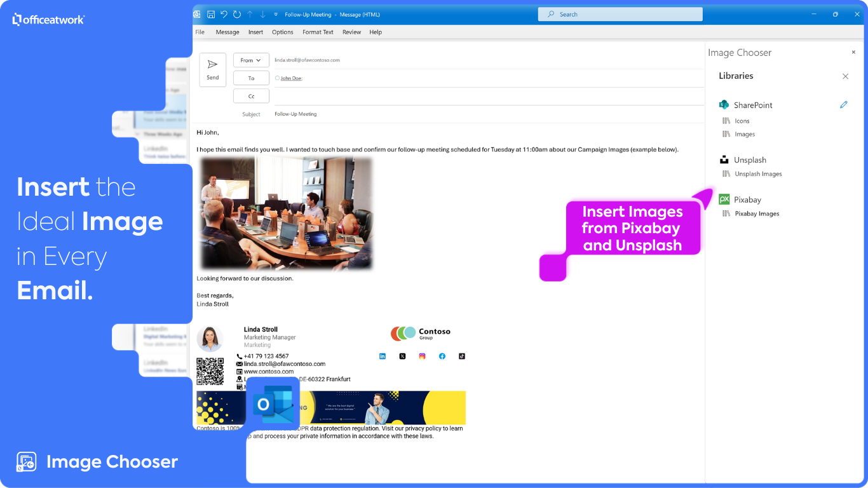Screen dimensions: 868x488
Task: Open the Options tab
Action: (283, 32)
